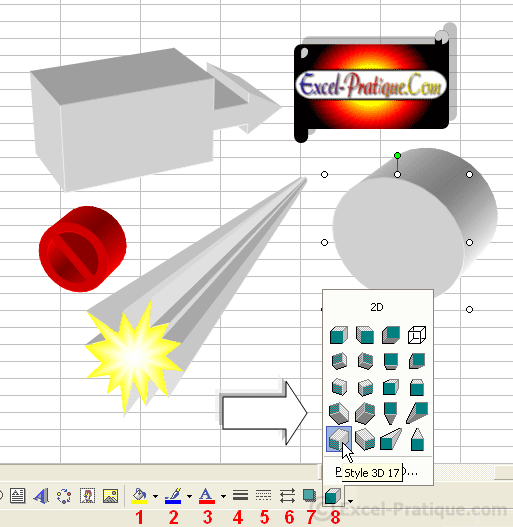The width and height of the screenshot is (513, 527).
Task: Open the Clip Art insert tool
Action: 87,496
